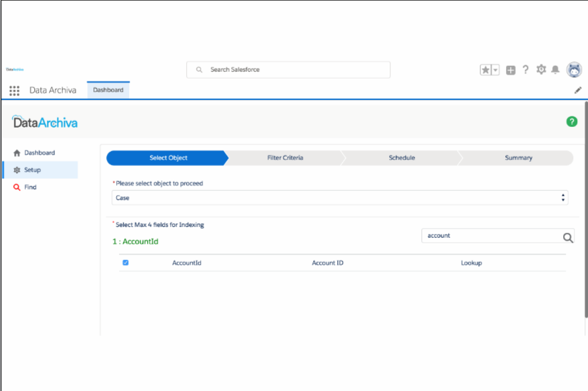View notifications bell icon

(555, 69)
